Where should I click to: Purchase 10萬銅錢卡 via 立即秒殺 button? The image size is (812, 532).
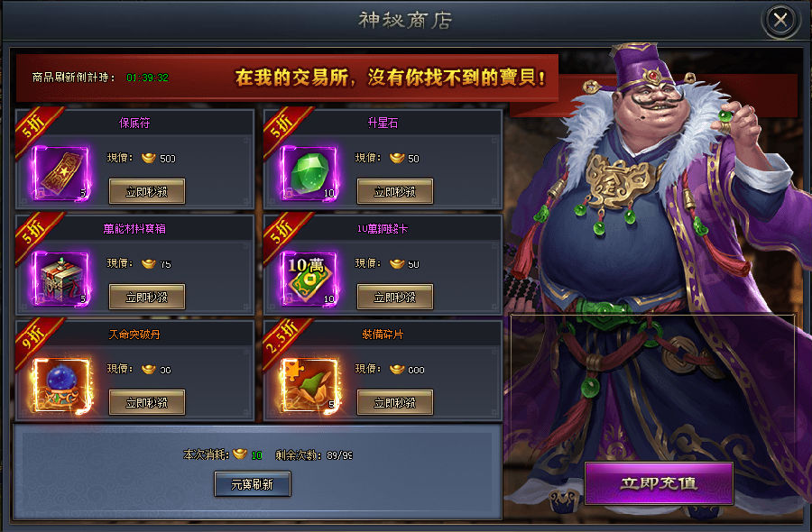point(395,297)
